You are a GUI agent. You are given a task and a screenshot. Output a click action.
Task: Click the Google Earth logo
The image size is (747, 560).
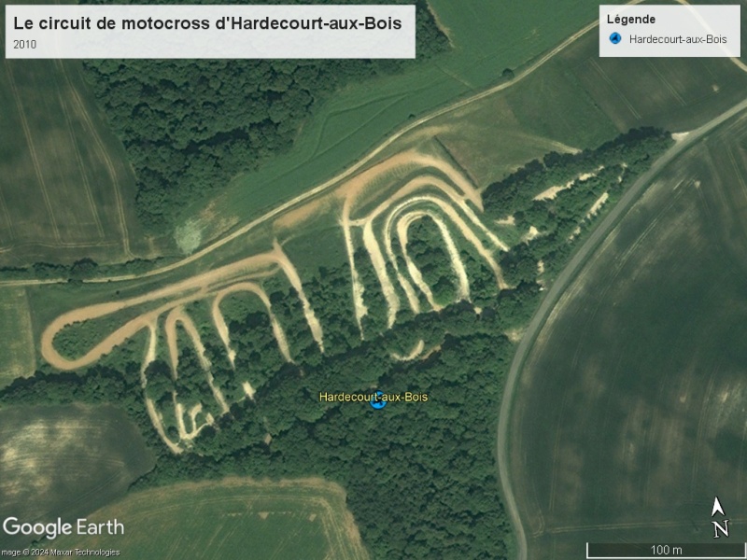click(63, 527)
